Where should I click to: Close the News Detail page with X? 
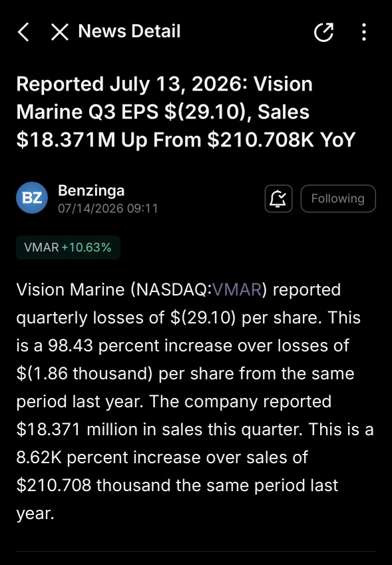[x=59, y=32]
